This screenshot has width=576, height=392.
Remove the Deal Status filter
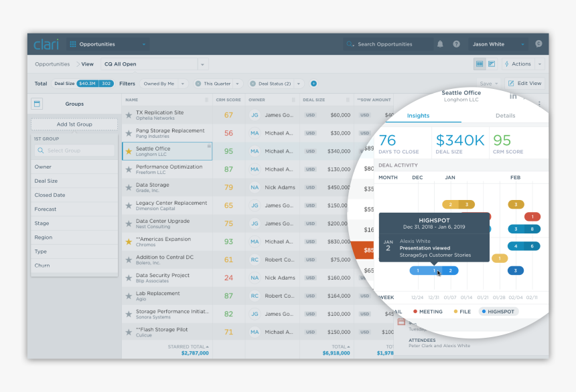coord(253,84)
